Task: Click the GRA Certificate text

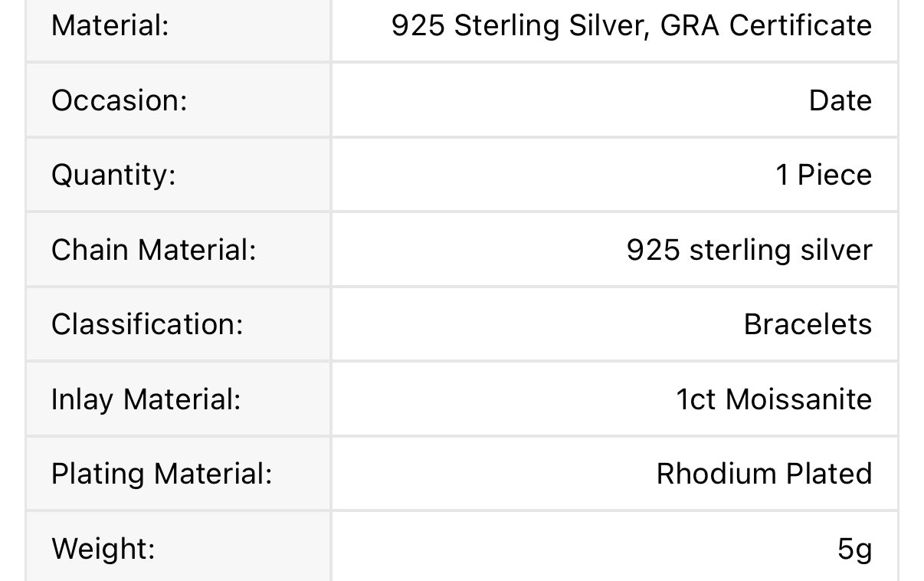Action: (765, 26)
